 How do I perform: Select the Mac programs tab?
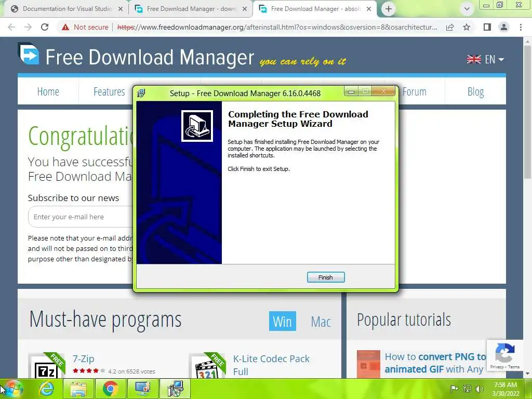pos(321,322)
